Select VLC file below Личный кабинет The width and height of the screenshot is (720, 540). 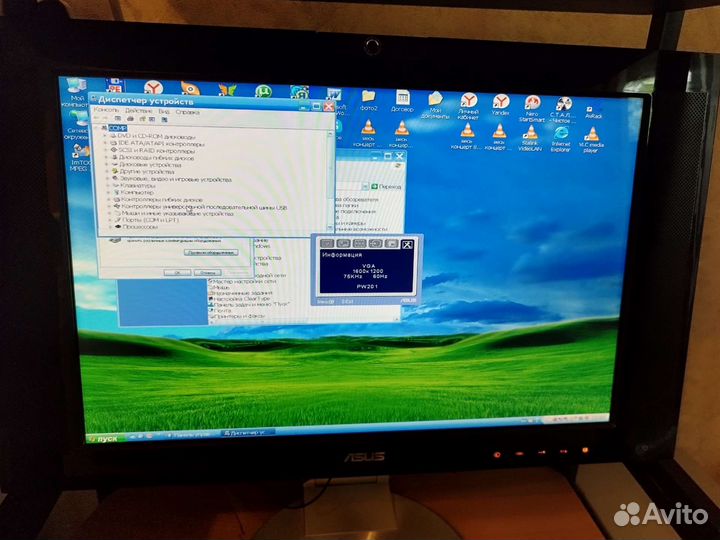coord(467,136)
